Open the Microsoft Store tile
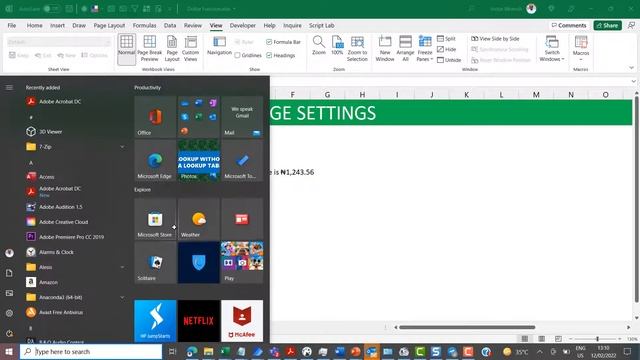The height and width of the screenshot is (360, 640). tap(155, 219)
